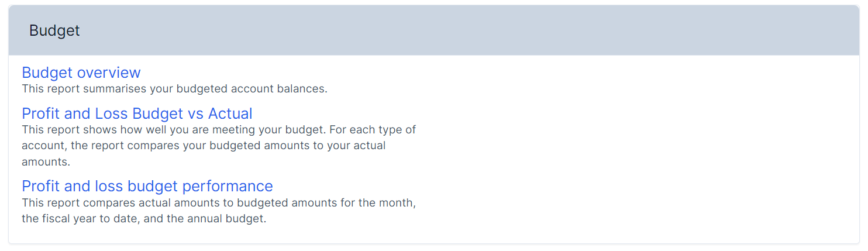Image resolution: width=868 pixels, height=251 pixels.
Task: Click the Budget section header title
Action: click(x=54, y=31)
